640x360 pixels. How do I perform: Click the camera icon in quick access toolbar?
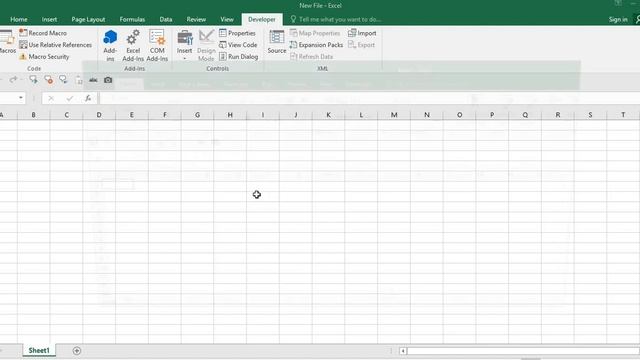pyautogui.click(x=108, y=80)
